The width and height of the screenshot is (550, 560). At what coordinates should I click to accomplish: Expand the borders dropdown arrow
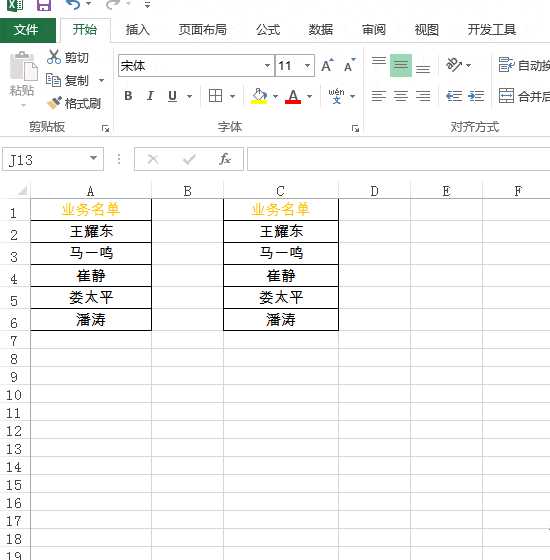coord(232,96)
